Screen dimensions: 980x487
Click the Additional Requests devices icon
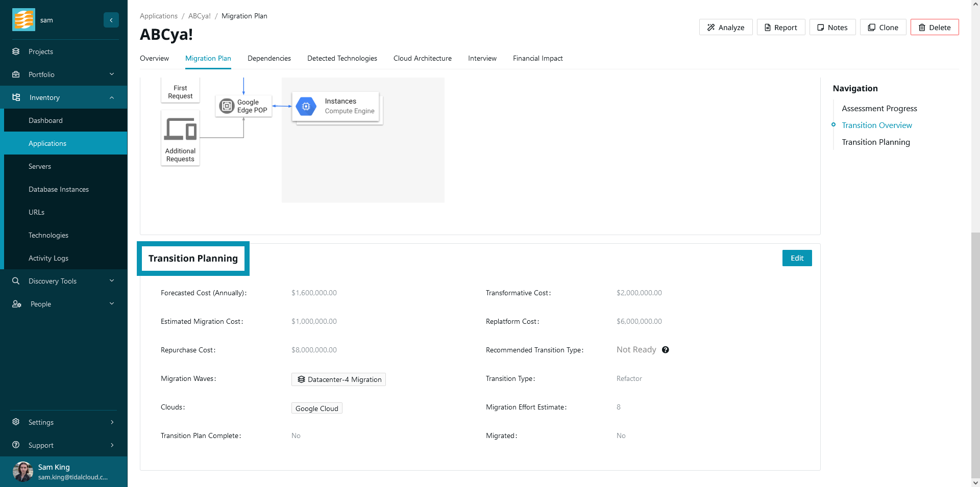point(180,129)
